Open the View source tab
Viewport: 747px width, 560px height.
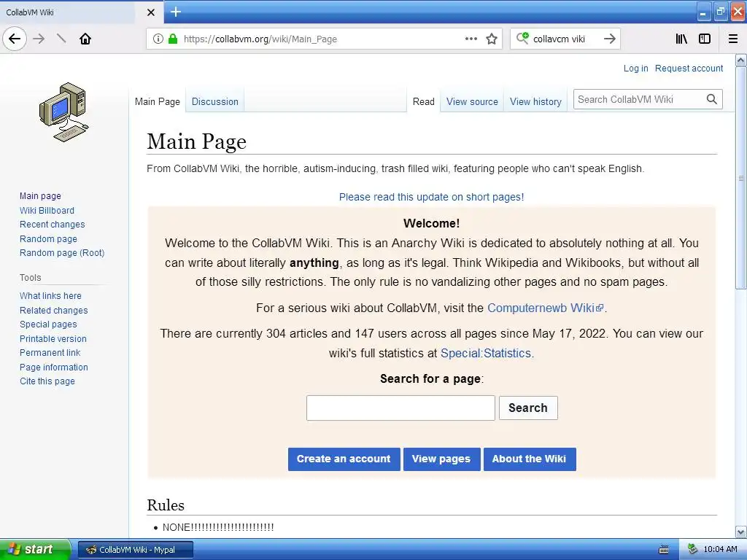coord(472,101)
